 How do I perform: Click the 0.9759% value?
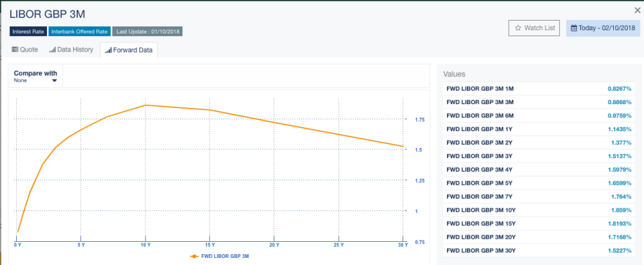tap(620, 116)
